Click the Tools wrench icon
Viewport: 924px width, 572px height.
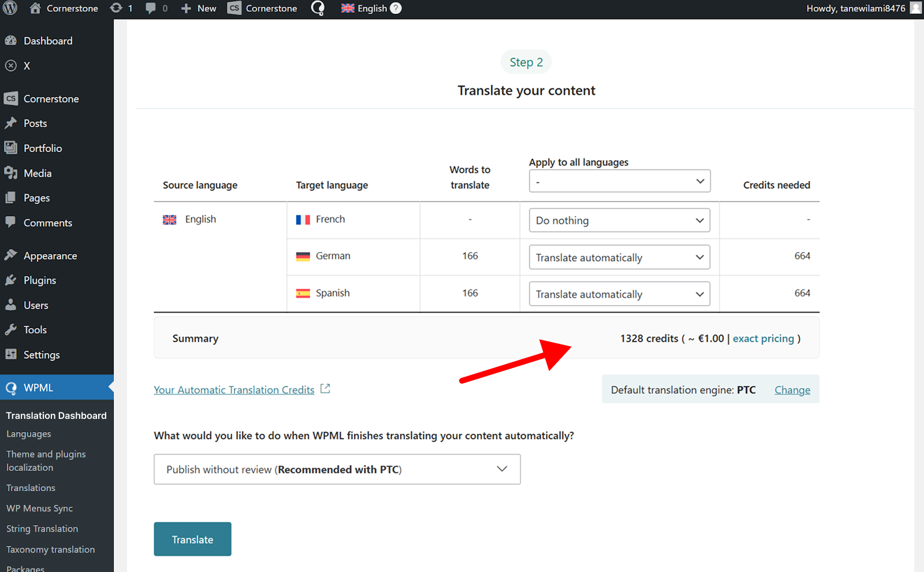[12, 329]
